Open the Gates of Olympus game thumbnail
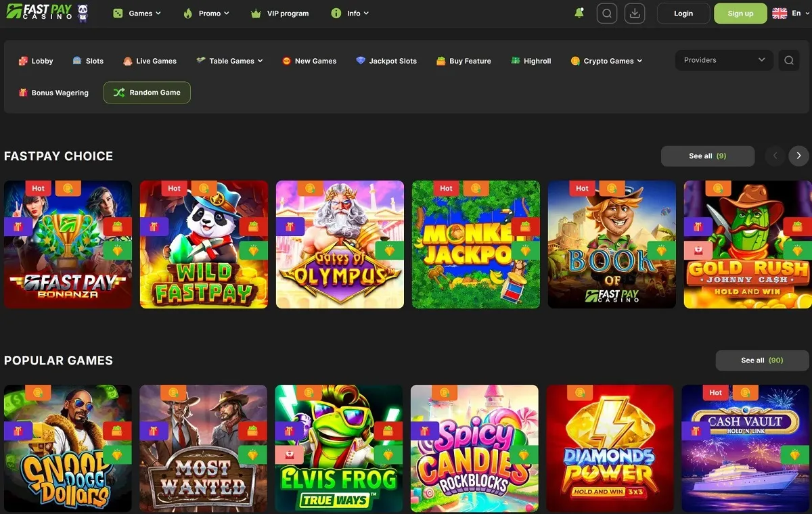 click(x=340, y=244)
